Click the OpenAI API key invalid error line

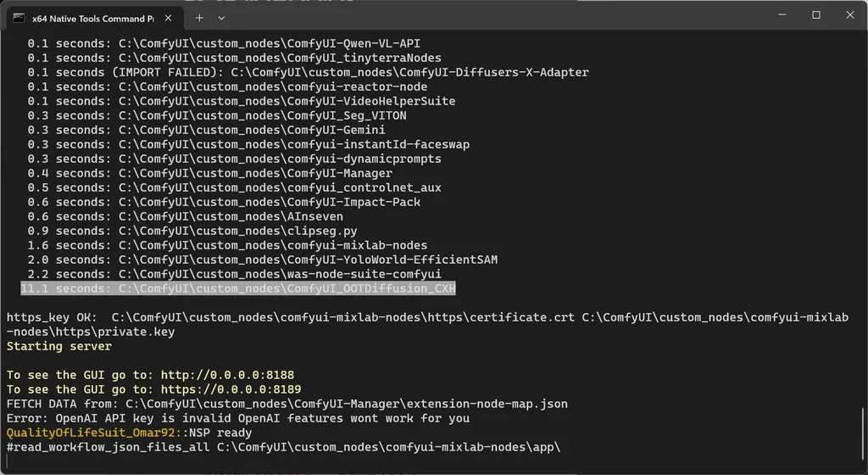(238, 418)
